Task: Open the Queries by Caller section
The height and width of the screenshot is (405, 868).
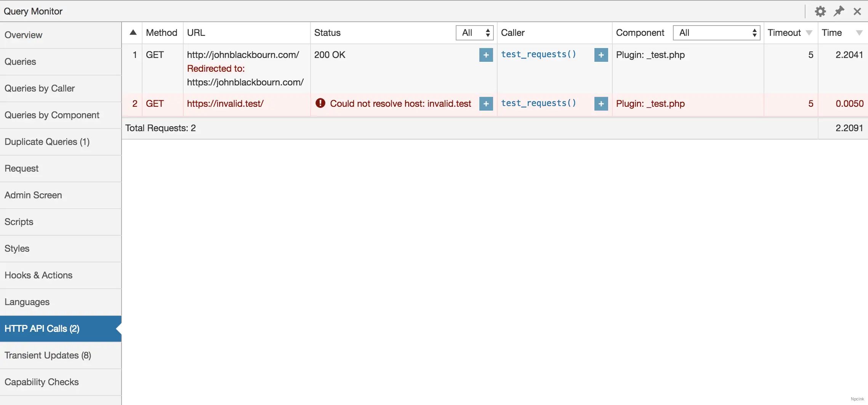Action: click(x=40, y=88)
